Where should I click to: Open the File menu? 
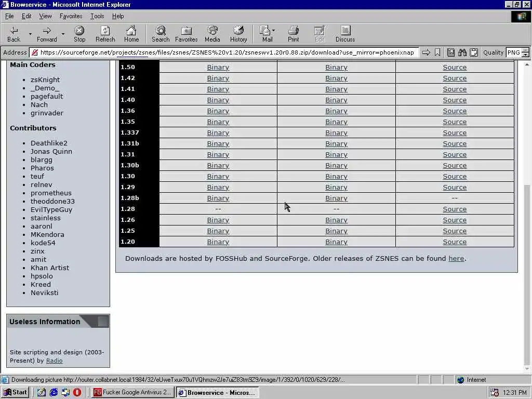[x=9, y=16]
